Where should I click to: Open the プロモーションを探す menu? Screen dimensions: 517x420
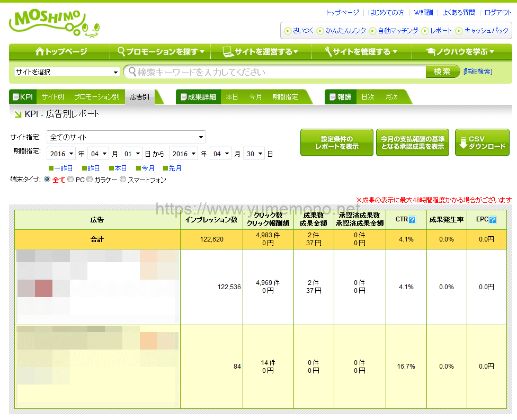[x=161, y=51]
